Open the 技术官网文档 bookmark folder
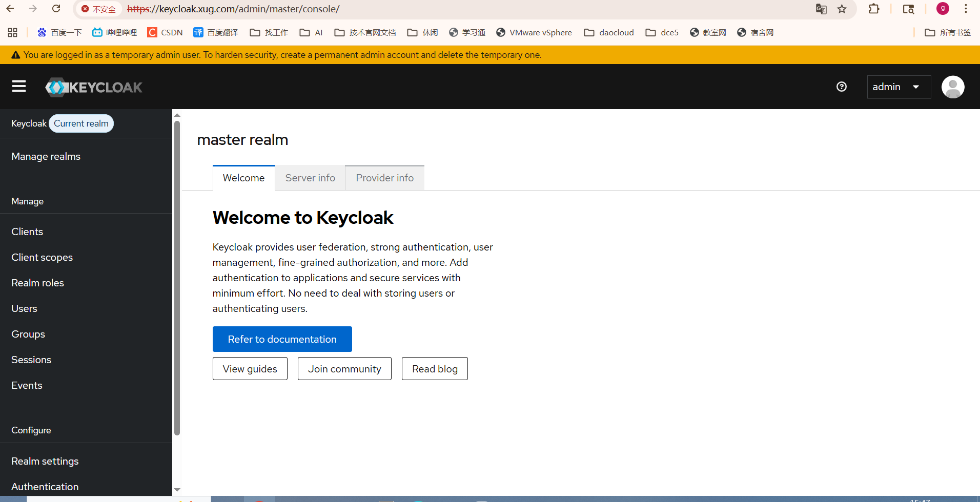Image resolution: width=980 pixels, height=502 pixels. pos(365,32)
